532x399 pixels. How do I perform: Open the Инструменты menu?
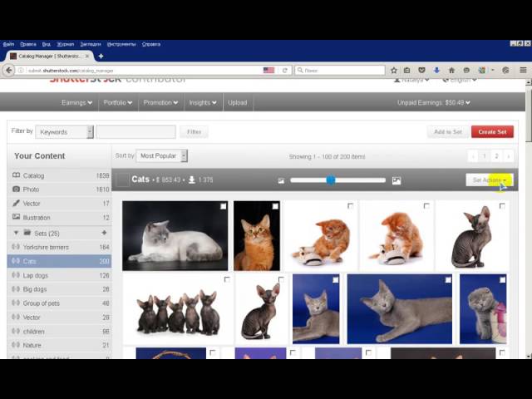[121, 44]
